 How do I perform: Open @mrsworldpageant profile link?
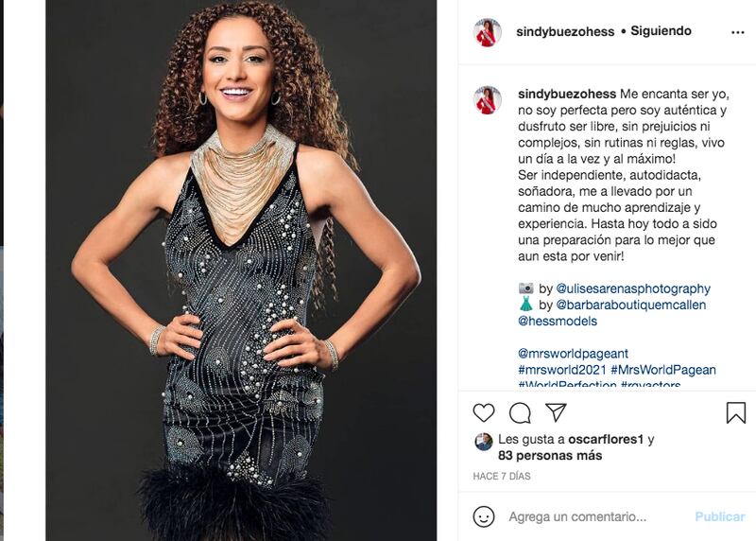573,354
